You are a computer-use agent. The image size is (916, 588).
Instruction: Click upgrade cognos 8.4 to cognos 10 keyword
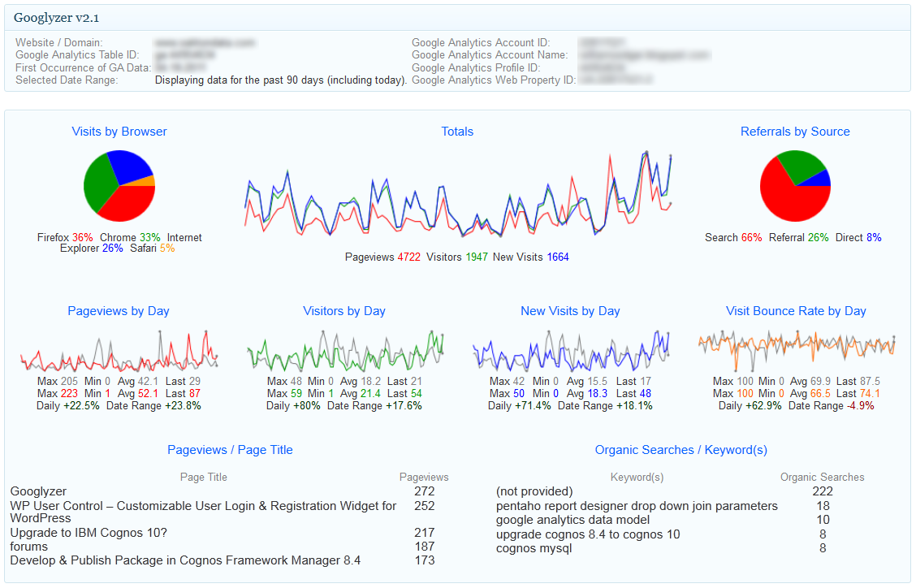pyautogui.click(x=588, y=534)
